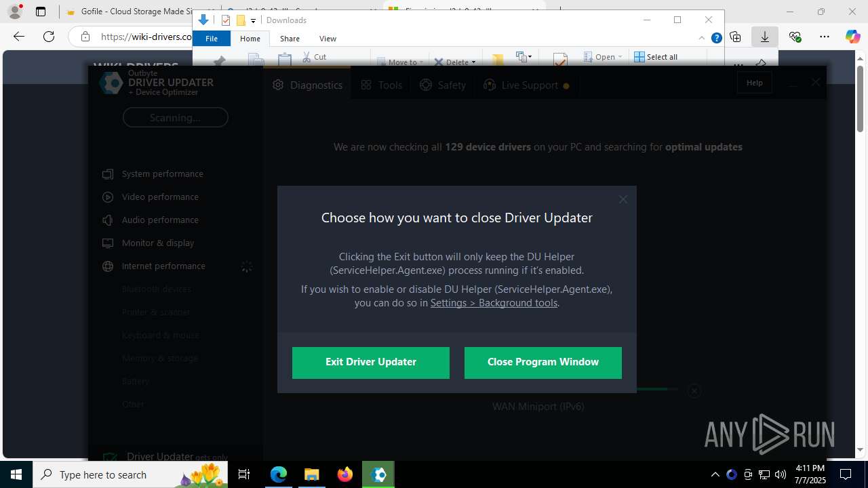The width and height of the screenshot is (868, 488).
Task: Click Edge back arrow button
Action: [x=19, y=37]
